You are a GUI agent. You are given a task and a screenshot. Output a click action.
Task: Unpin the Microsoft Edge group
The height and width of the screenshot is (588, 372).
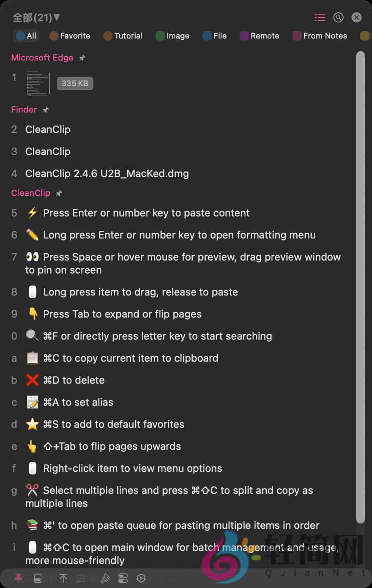coord(82,57)
